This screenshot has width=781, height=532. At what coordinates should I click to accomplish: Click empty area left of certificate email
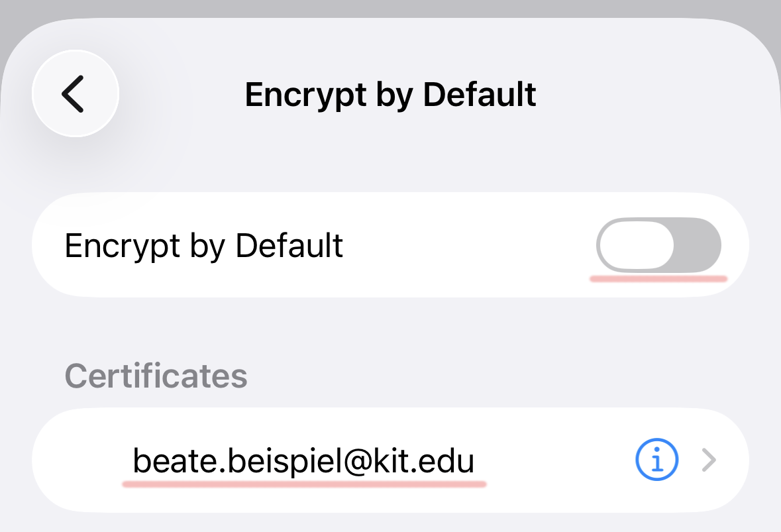coord(79,460)
